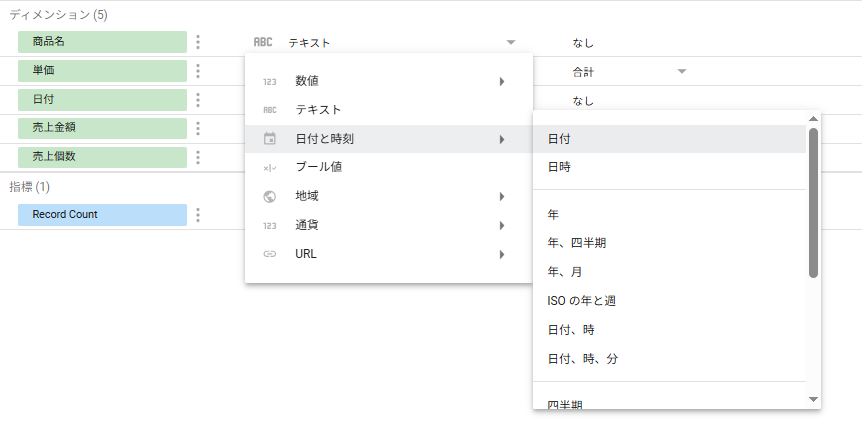Screen dimensions: 862x444
Task: Open the three-dot menu next to 売上個数
Action: 198,157
